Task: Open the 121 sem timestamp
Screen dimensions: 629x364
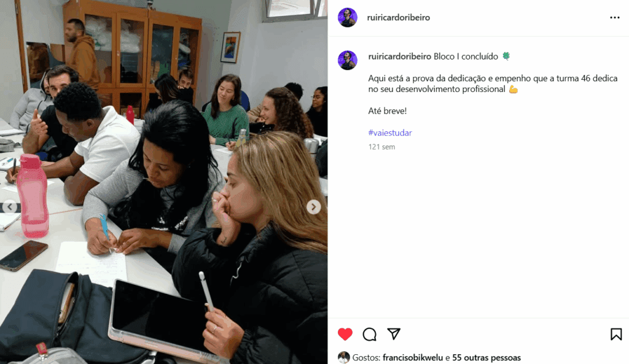Action: coord(381,147)
